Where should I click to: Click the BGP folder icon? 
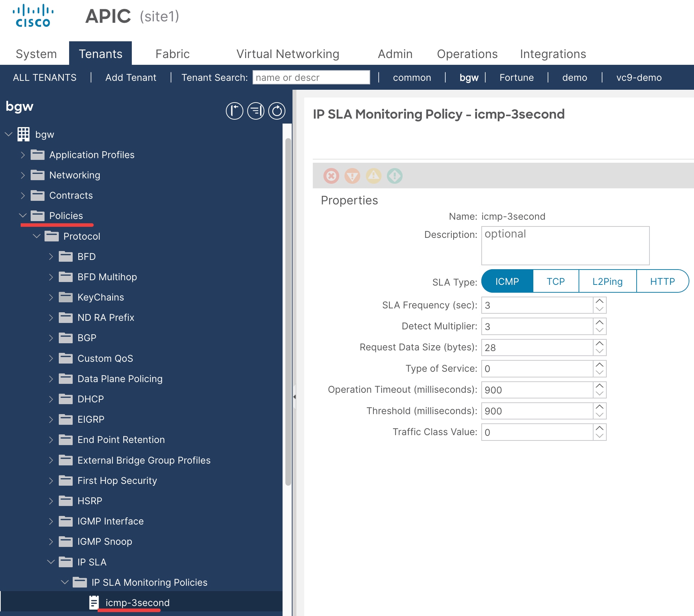pyautogui.click(x=66, y=338)
